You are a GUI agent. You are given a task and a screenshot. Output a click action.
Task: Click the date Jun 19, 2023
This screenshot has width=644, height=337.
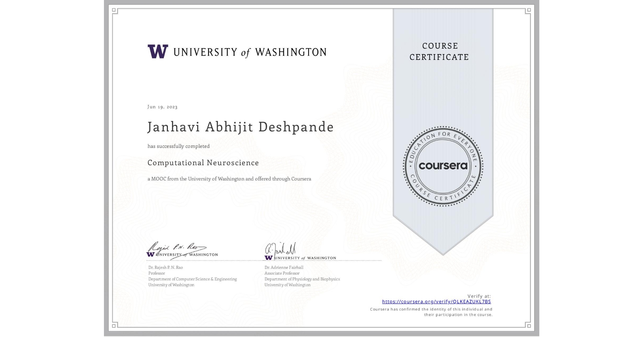point(162,107)
